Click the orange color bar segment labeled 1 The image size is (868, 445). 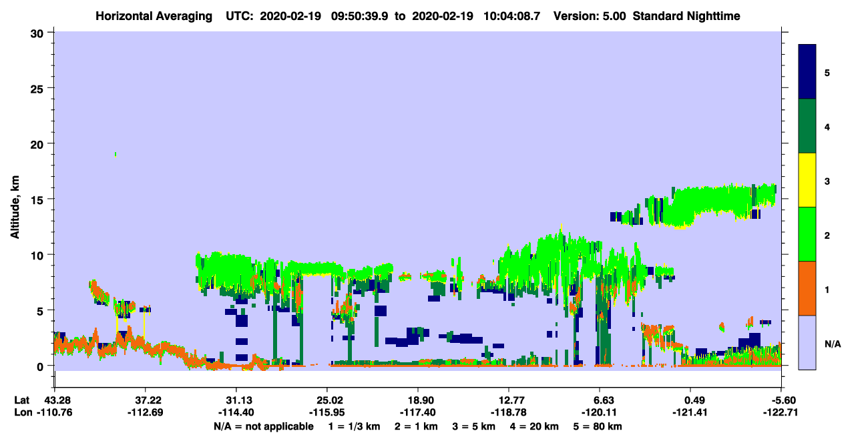[x=807, y=288]
